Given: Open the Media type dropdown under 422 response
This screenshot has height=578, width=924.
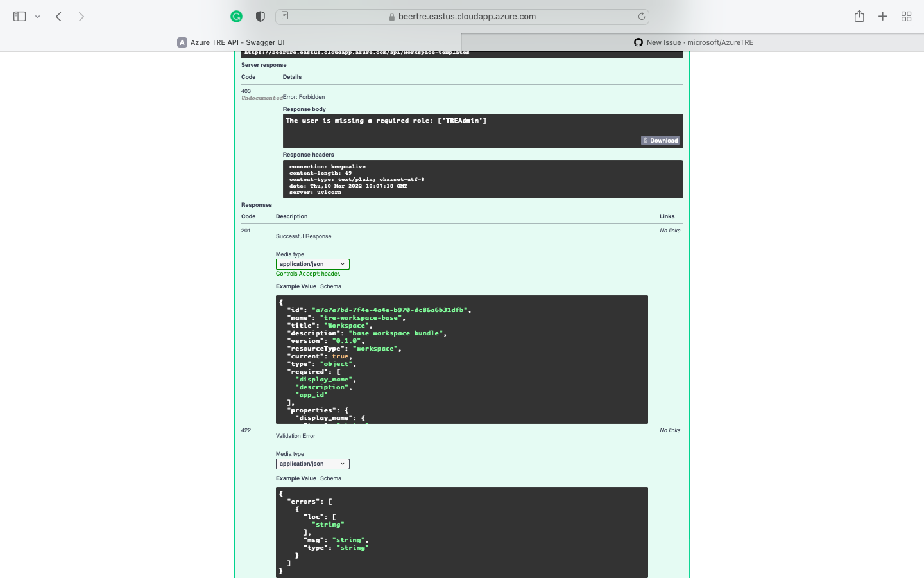Looking at the screenshot, I should [312, 464].
